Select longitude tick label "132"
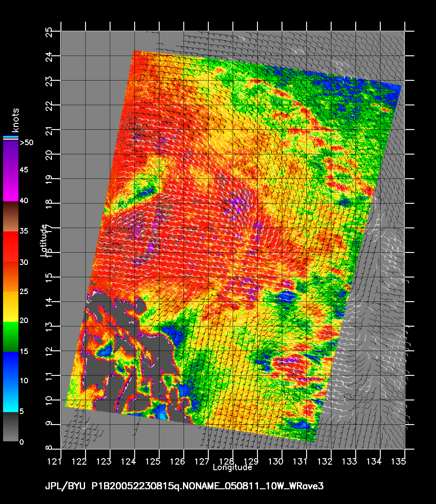 pyautogui.click(x=325, y=461)
